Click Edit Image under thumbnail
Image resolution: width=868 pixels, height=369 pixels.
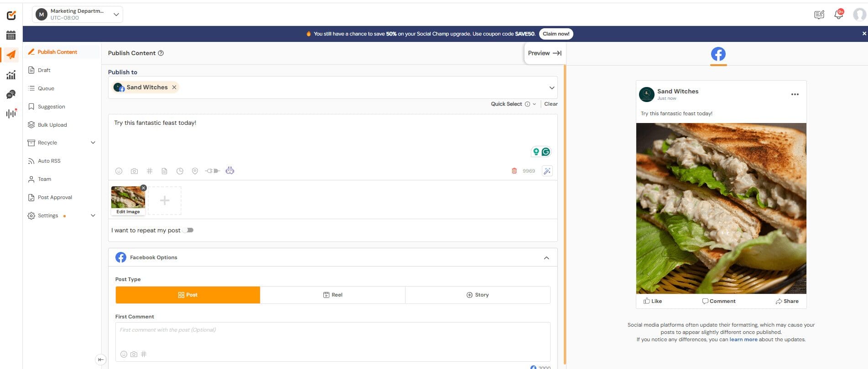pyautogui.click(x=128, y=212)
